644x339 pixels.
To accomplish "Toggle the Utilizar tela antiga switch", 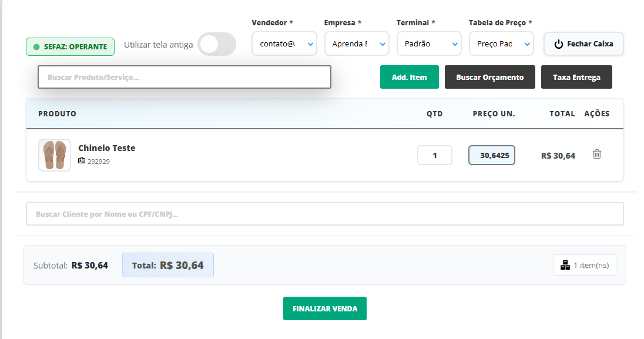I will tap(217, 44).
